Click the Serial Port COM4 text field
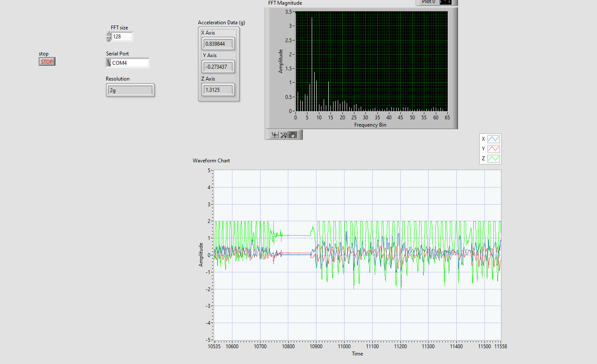The height and width of the screenshot is (364, 597). [x=128, y=63]
